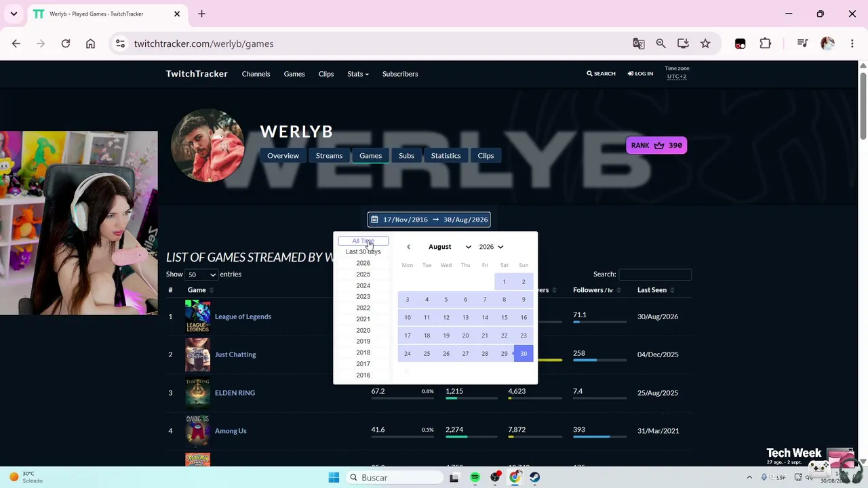The image size is (868, 488).
Task: Click the weather widget showing 30°C
Action: (x=26, y=477)
